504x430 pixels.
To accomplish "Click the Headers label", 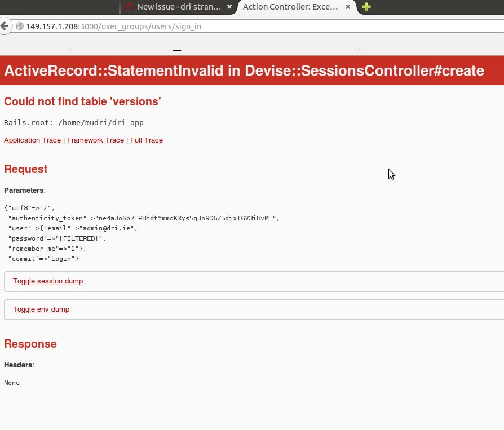I will (19, 365).
